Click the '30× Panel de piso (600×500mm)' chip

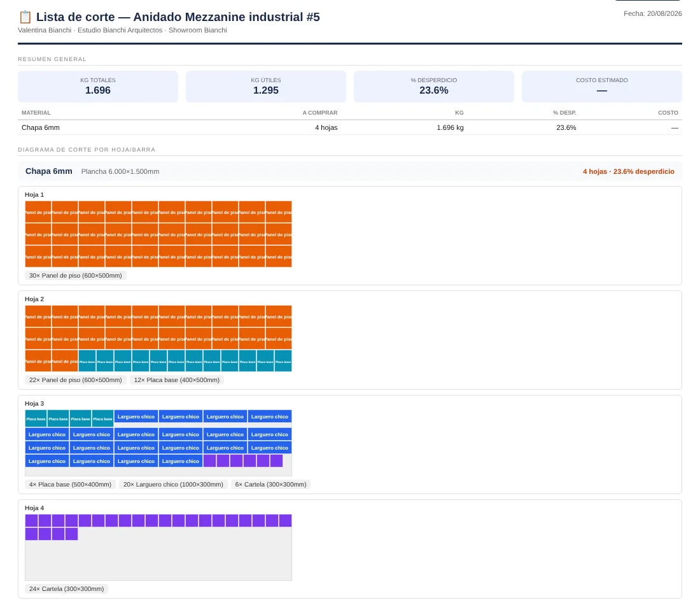tap(76, 276)
